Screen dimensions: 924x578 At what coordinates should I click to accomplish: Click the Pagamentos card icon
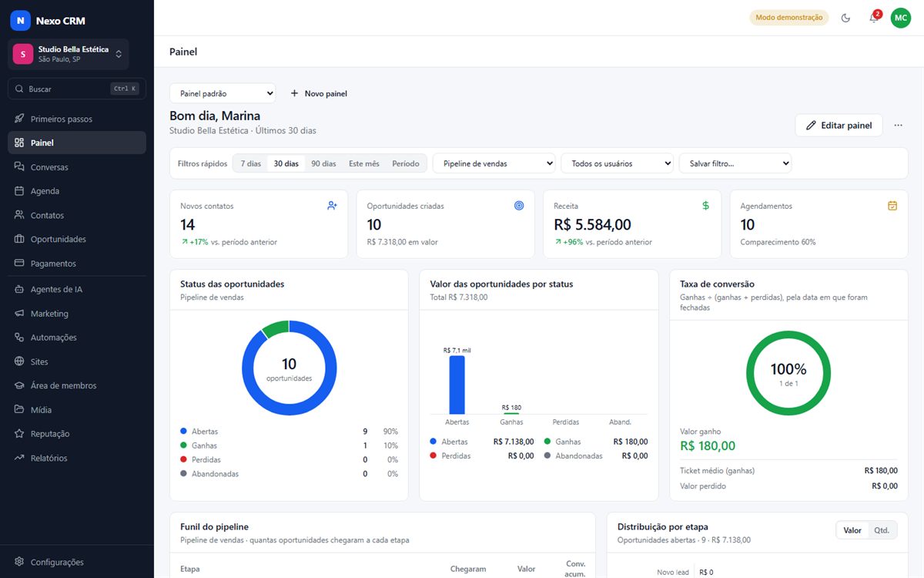(x=19, y=264)
